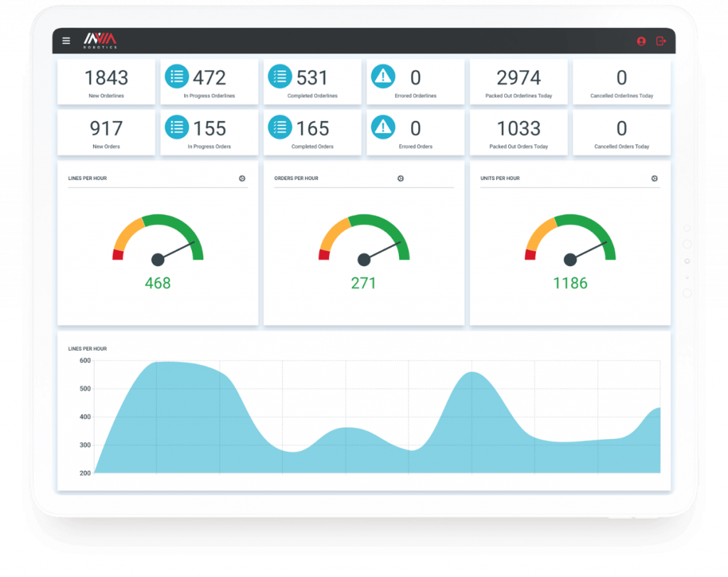Click the Completed Orders checklist icon
728x577 pixels.
[x=280, y=127]
